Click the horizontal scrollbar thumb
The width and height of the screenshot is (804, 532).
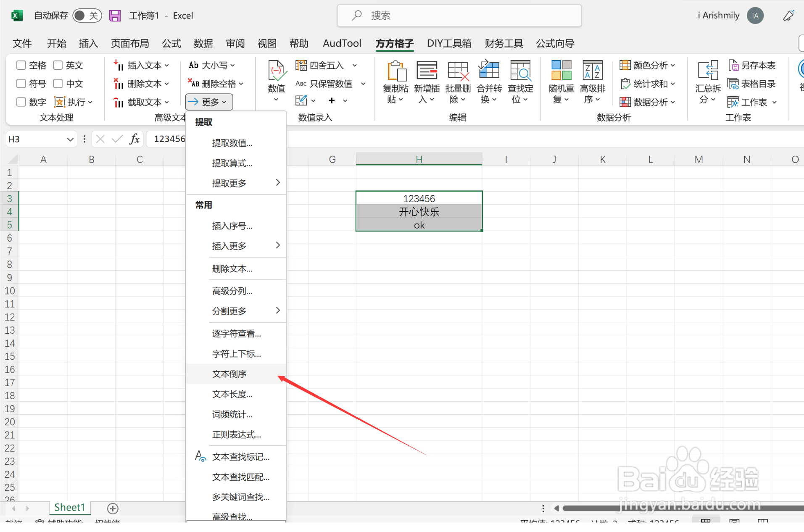pyautogui.click(x=683, y=508)
